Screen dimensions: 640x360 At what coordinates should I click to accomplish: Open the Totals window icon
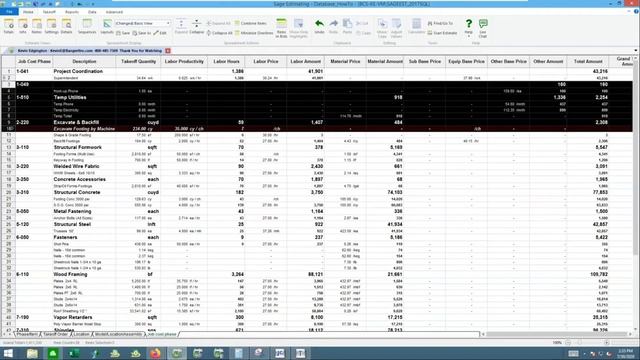(x=9, y=26)
